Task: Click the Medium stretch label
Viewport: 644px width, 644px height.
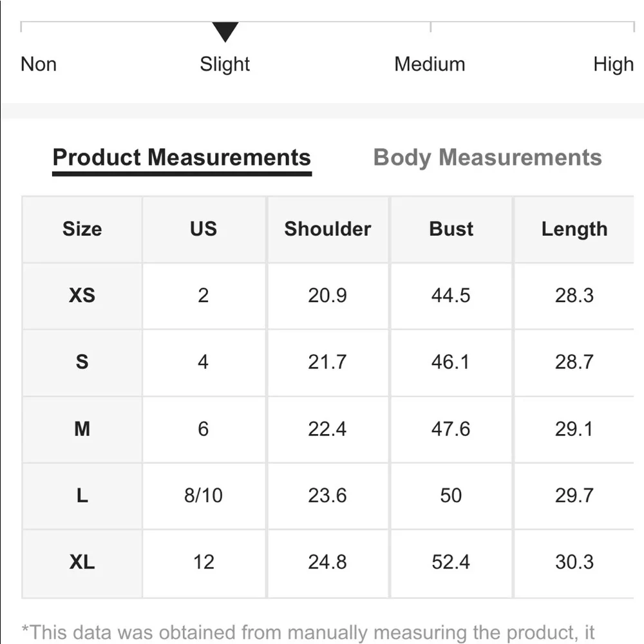Action: (x=430, y=64)
